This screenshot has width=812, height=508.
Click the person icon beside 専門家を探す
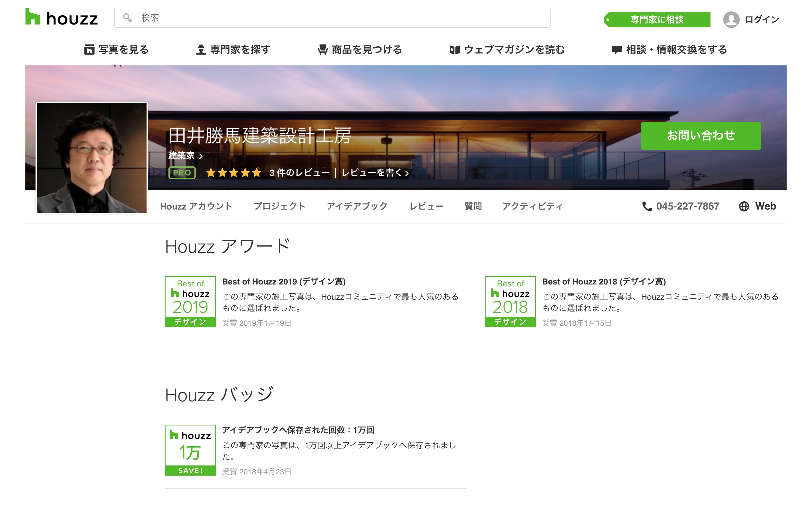201,50
